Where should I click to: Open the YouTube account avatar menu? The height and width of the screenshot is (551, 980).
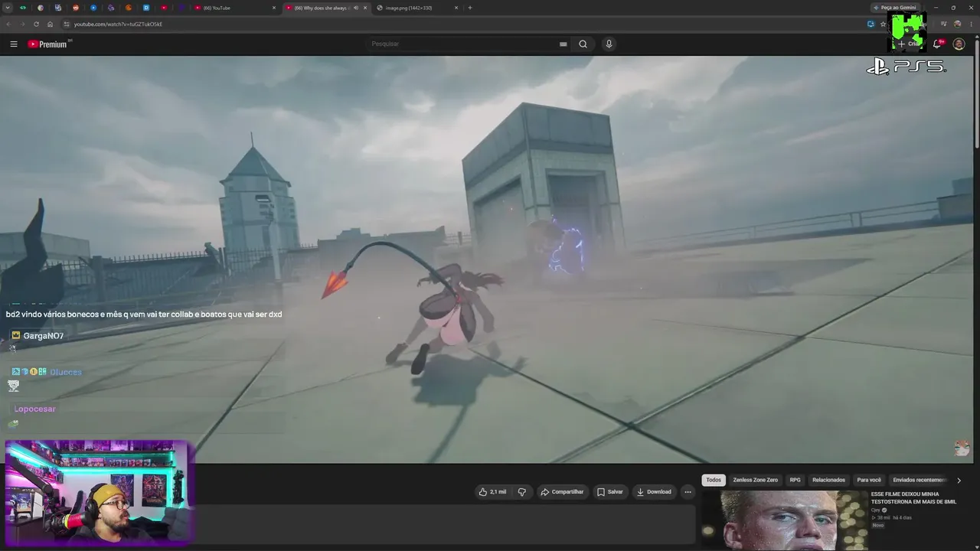[x=959, y=44]
